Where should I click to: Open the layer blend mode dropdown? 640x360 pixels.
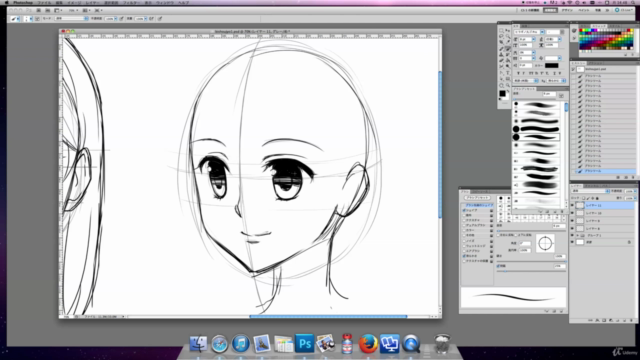pos(590,191)
